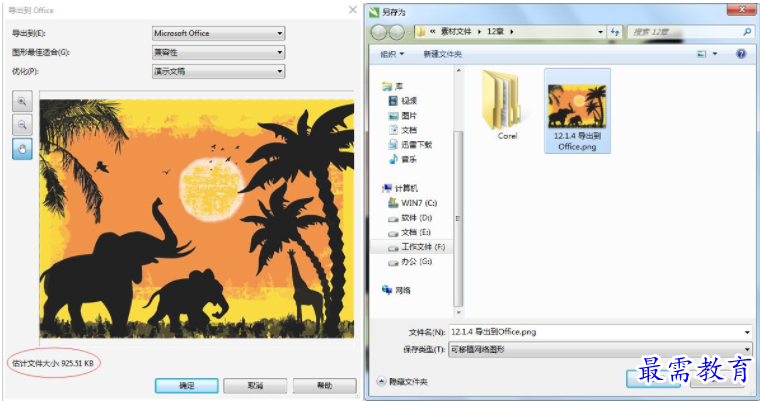Select 工作文件 (F:) drive
Screen dimensions: 760x401
click(x=416, y=247)
